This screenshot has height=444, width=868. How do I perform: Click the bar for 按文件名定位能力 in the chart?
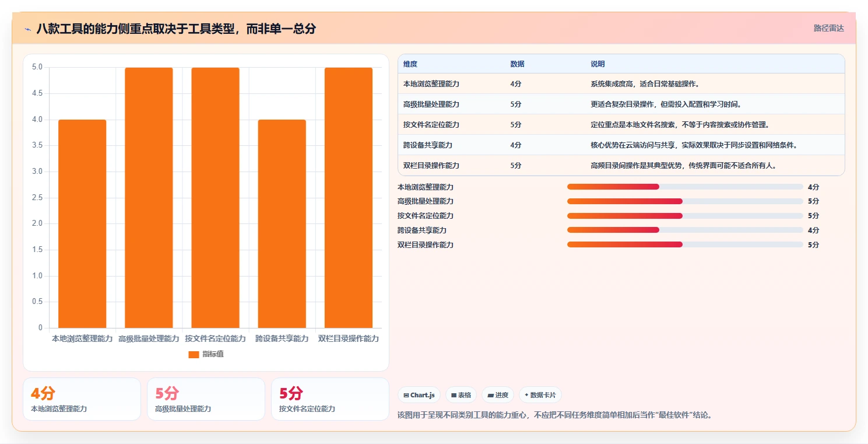pyautogui.click(x=215, y=198)
